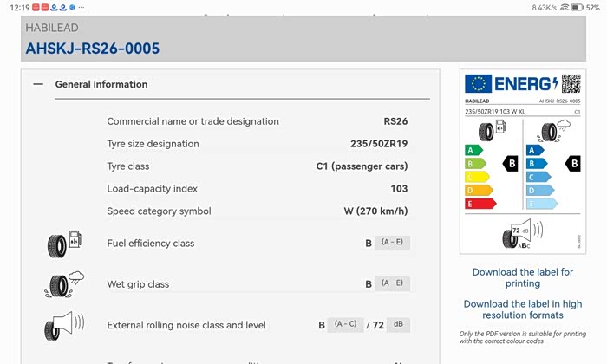Click the EU flag on energy label
The image size is (607, 364).
click(478, 84)
